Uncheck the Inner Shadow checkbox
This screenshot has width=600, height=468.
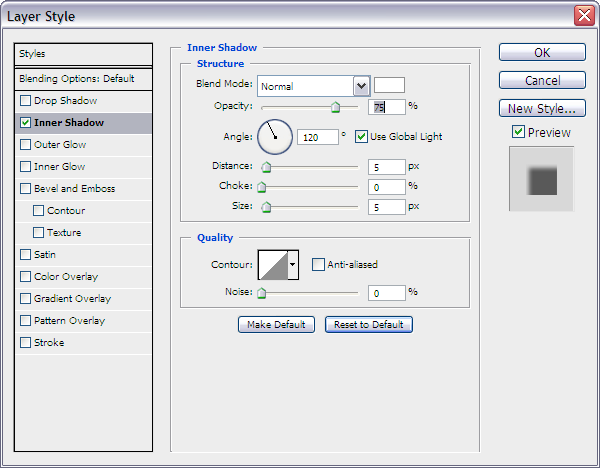[x=25, y=122]
